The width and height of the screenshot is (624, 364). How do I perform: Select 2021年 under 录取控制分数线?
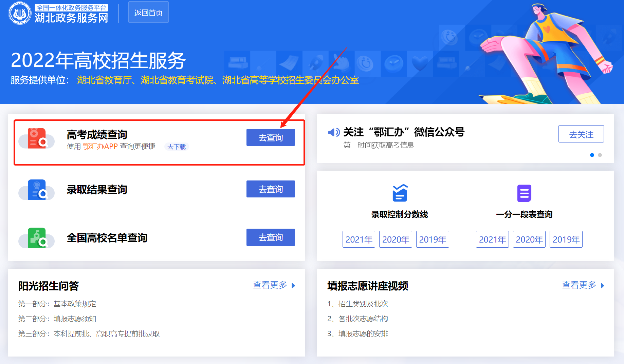click(x=359, y=239)
